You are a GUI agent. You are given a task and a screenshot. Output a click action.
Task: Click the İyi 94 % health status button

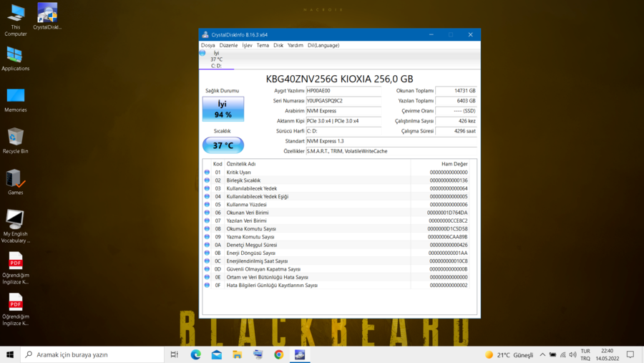click(223, 109)
